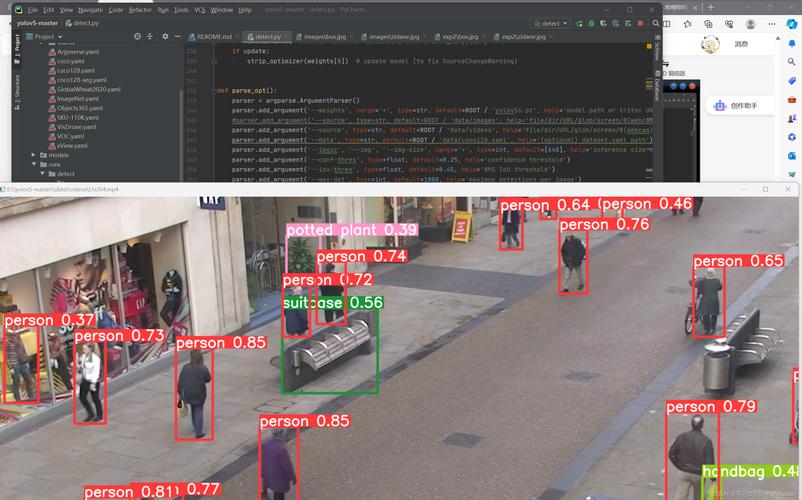Open Project panel settings gear
Screen dimensions: 802x500
tap(166, 36)
